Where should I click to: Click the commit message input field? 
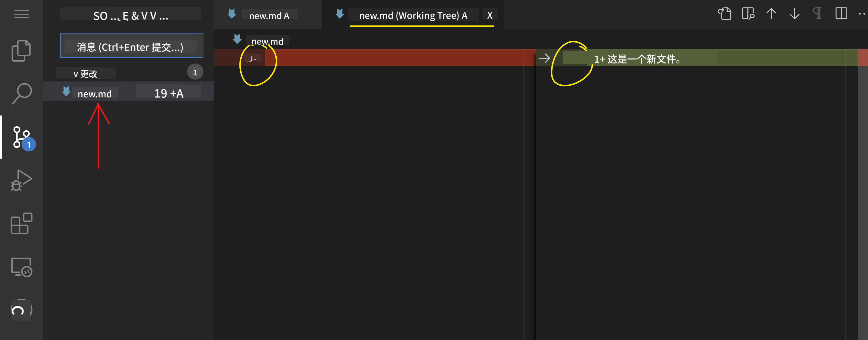click(x=131, y=46)
